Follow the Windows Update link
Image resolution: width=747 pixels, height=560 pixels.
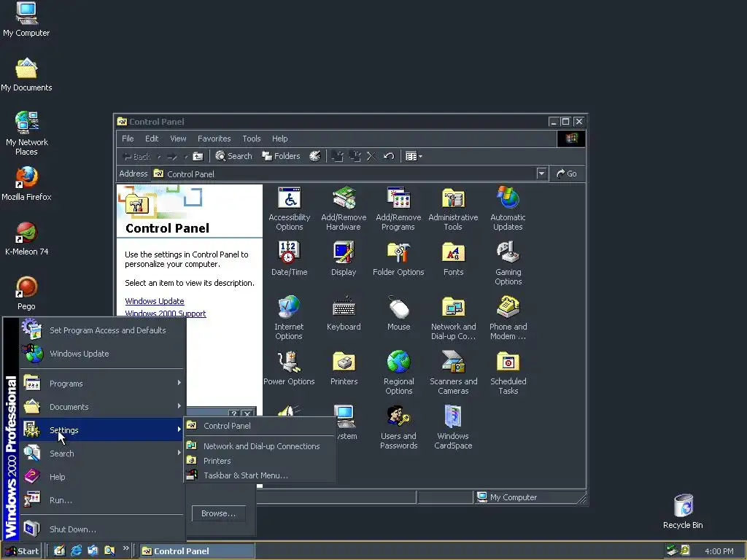155,301
